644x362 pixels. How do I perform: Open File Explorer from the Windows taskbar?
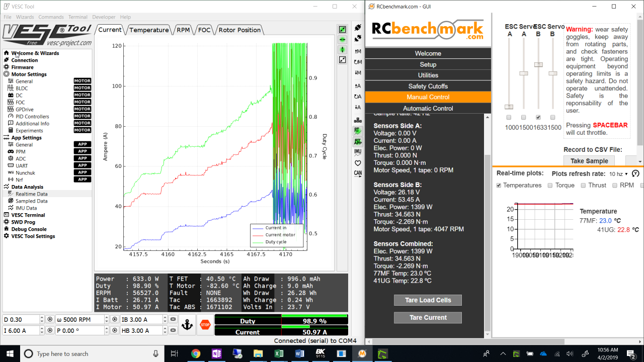coord(258,353)
